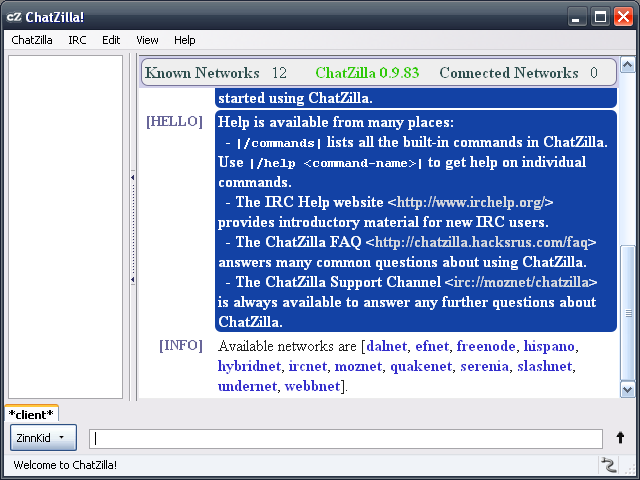Open the ZinnKid nickname dropdown

[x=43, y=438]
